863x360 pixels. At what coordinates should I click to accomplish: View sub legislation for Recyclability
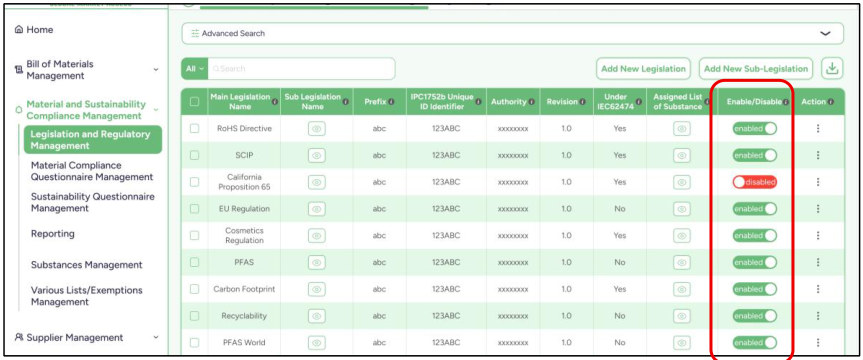(316, 316)
